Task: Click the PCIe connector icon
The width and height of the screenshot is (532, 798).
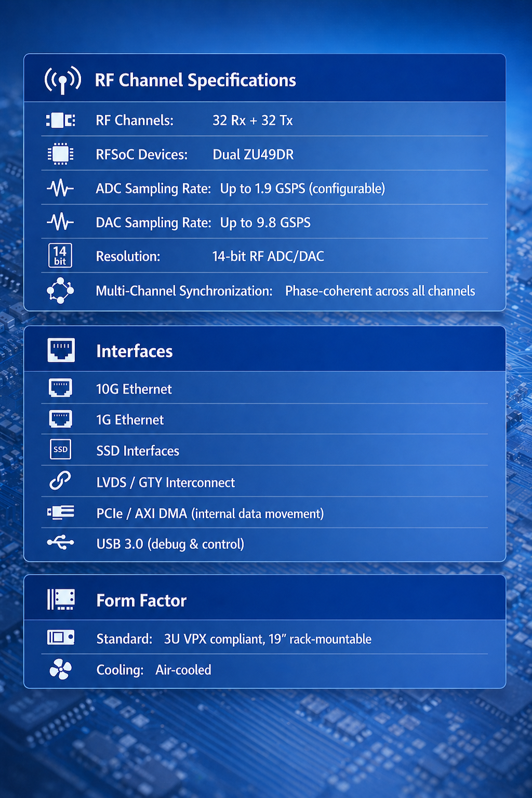Action: (x=60, y=513)
